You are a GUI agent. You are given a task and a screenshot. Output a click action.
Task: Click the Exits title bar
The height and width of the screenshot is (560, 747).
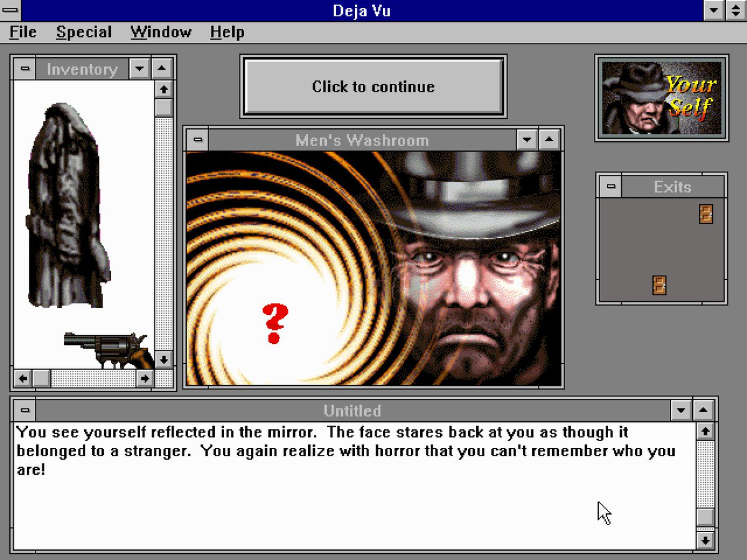(673, 187)
